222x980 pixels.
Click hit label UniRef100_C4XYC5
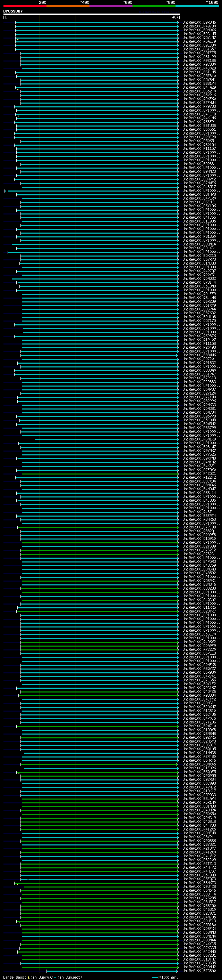(199, 944)
